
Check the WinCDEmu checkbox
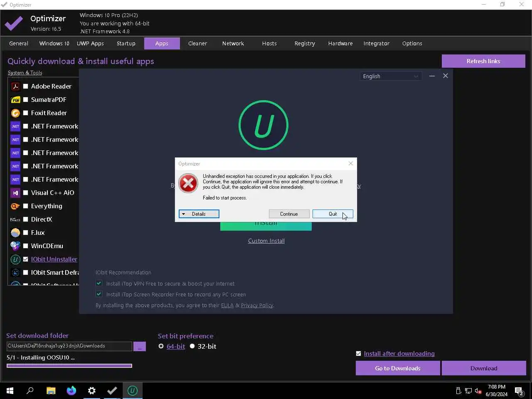click(x=26, y=246)
